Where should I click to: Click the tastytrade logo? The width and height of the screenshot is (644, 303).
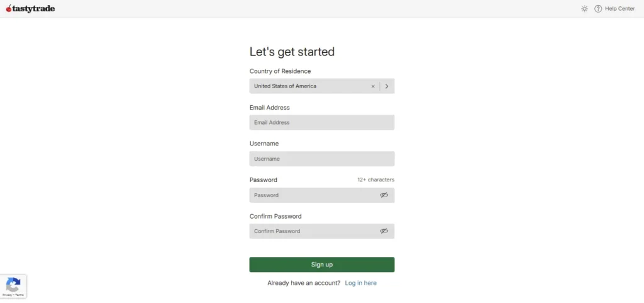[30, 9]
